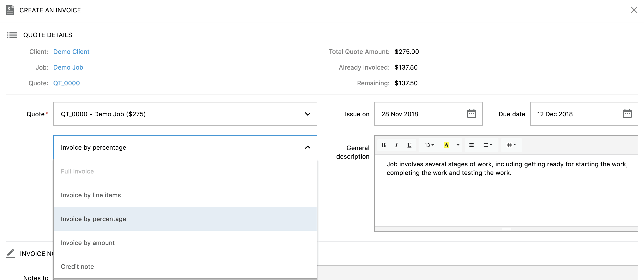Viewport: 644px width, 280px height.
Task: Open Issue on calendar picker icon
Action: click(471, 114)
